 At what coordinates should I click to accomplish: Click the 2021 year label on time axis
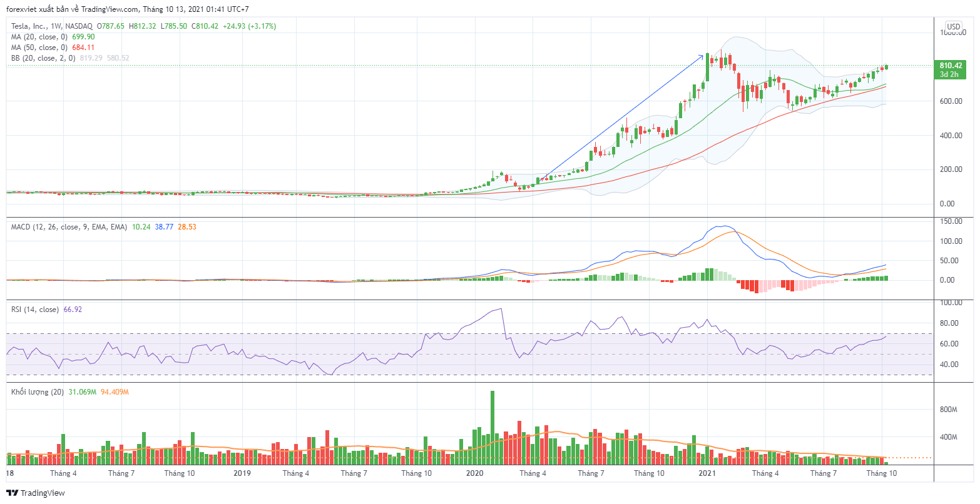click(707, 473)
